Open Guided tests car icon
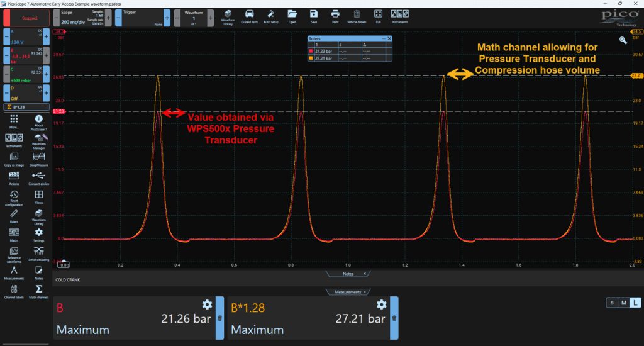Viewport: 644px width, 346px height. coord(249,16)
